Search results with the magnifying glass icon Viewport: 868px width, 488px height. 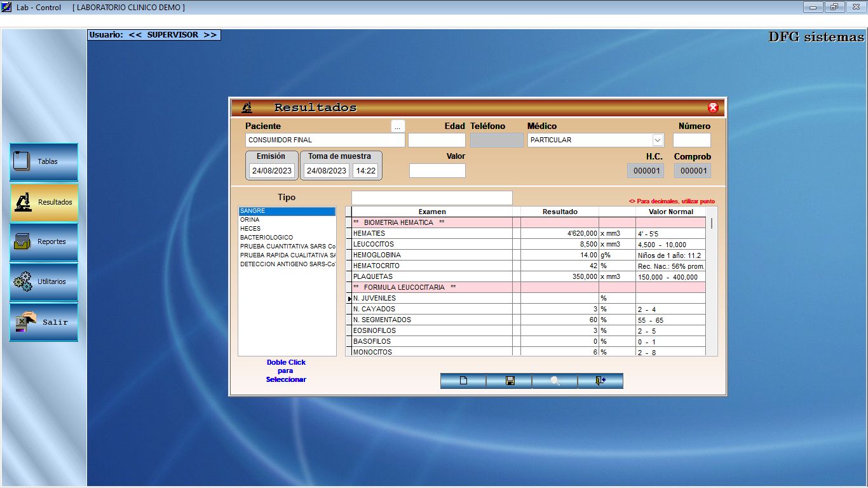click(x=555, y=381)
